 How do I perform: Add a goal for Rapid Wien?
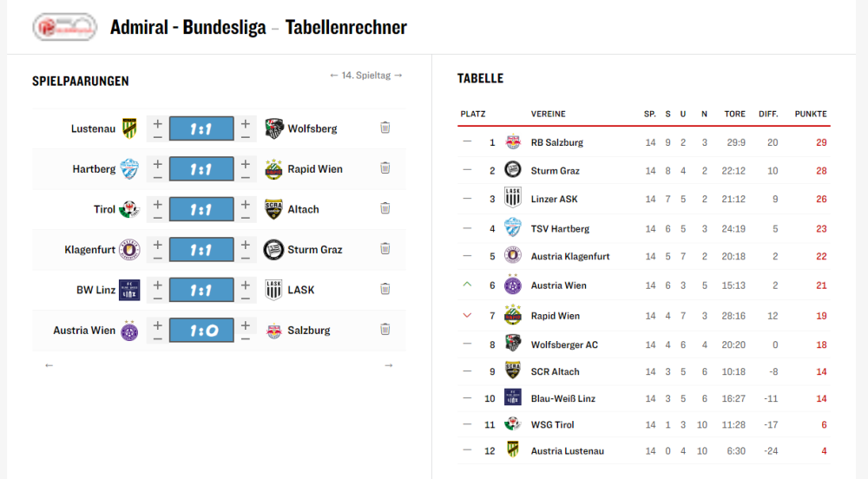246,162
